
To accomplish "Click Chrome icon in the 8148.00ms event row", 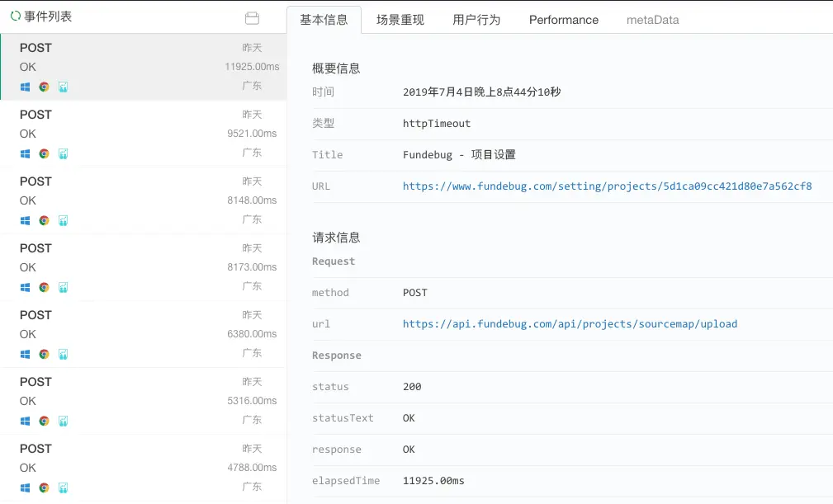I will (44, 221).
